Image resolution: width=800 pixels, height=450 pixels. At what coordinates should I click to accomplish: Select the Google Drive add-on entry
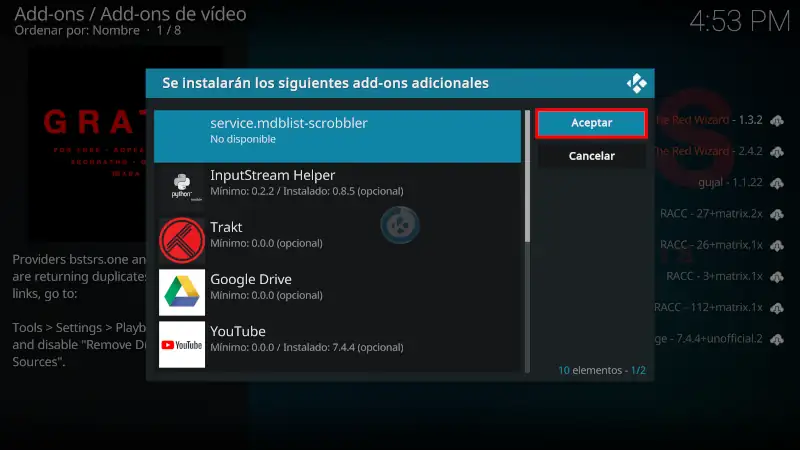[x=337, y=292]
